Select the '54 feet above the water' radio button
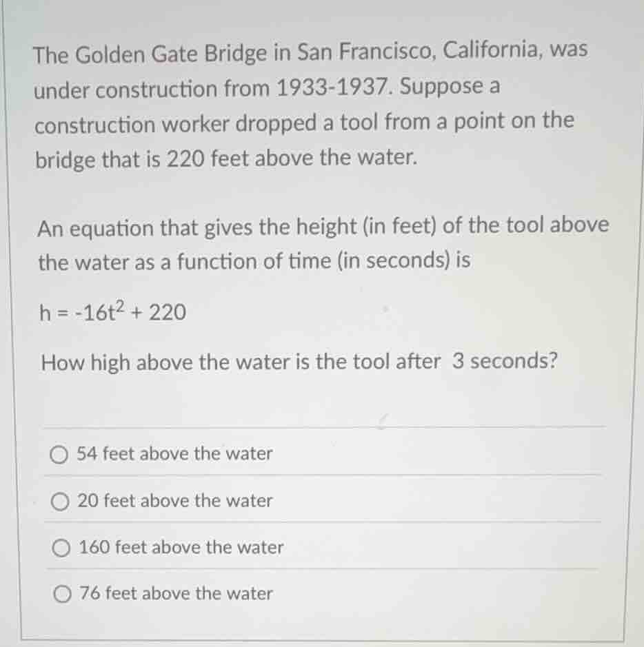 click(61, 453)
